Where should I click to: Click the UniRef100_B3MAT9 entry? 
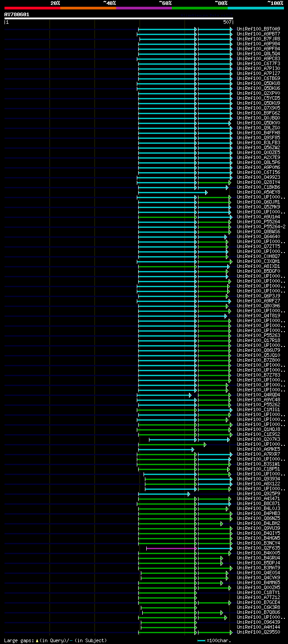(x=258, y=568)
